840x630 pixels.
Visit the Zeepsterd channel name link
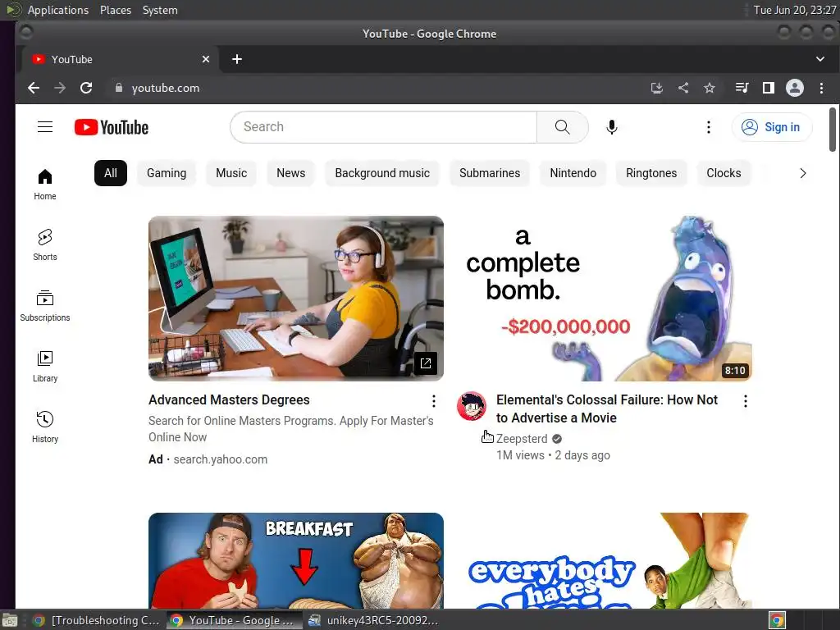[522, 439]
